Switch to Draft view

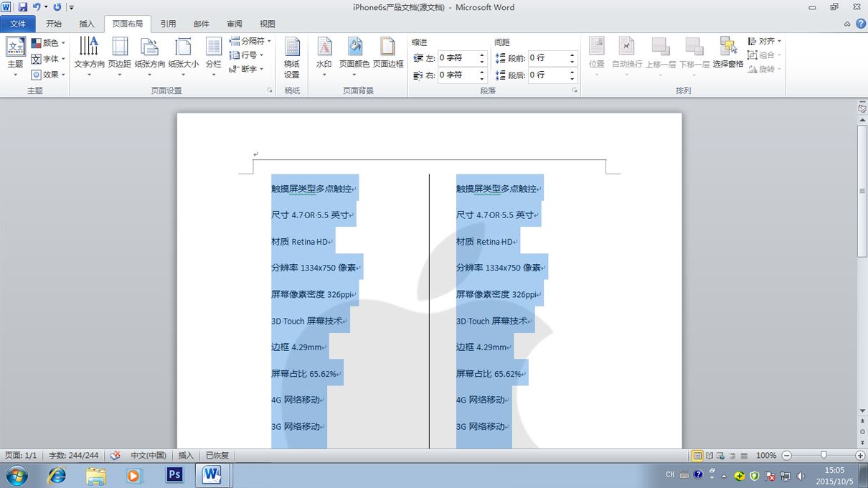(743, 456)
